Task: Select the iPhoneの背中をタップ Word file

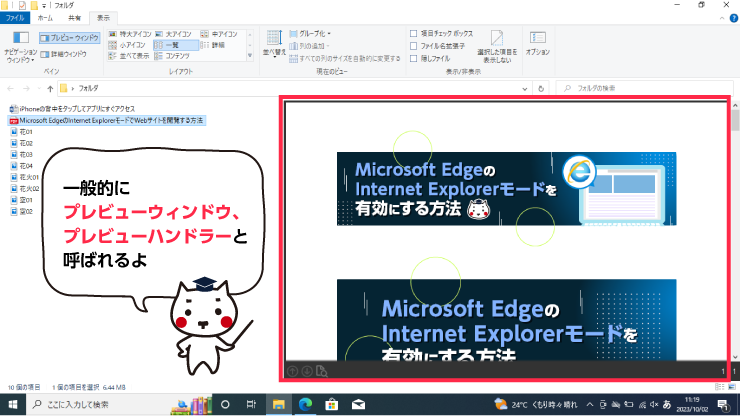Action: (x=72, y=109)
